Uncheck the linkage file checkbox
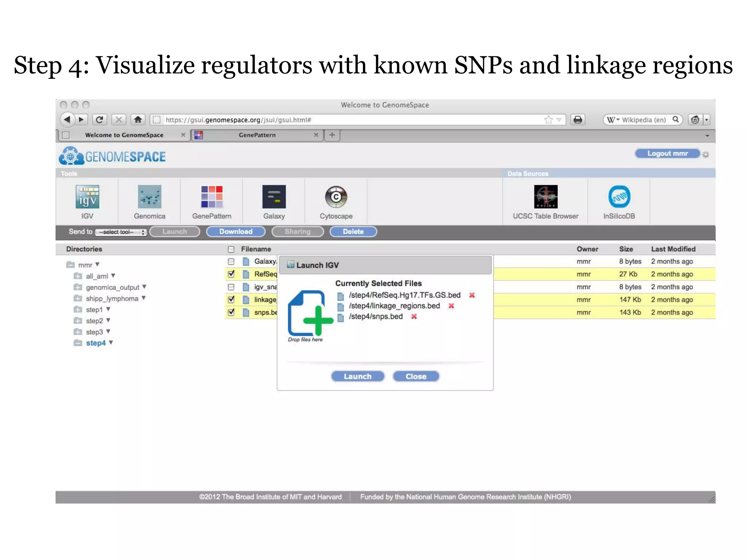Viewport: 747px width, 560px height. [x=231, y=299]
